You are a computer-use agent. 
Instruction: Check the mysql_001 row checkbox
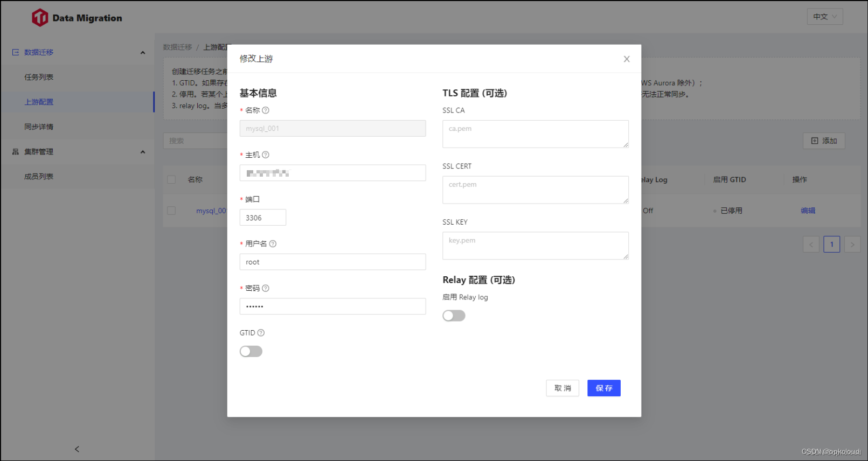(171, 211)
